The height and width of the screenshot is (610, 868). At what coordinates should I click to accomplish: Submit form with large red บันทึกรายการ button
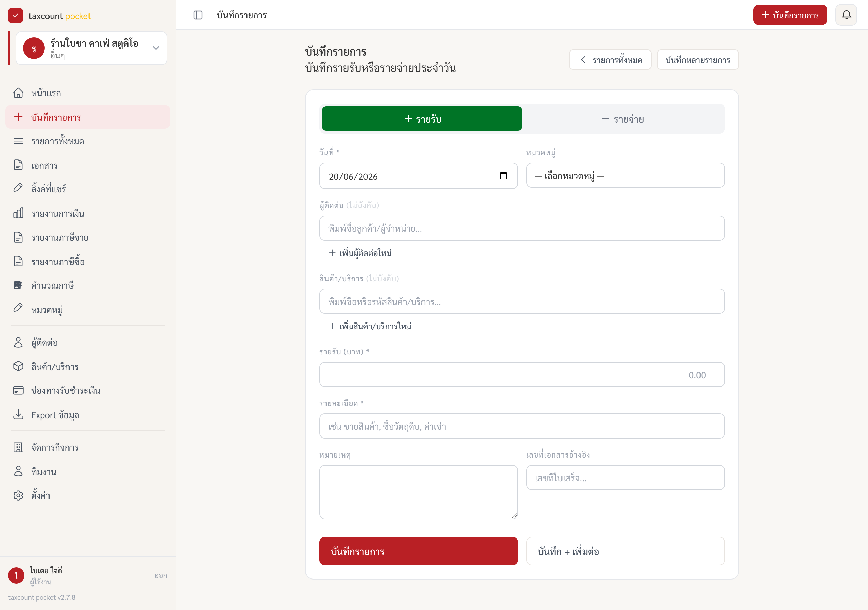click(x=418, y=551)
